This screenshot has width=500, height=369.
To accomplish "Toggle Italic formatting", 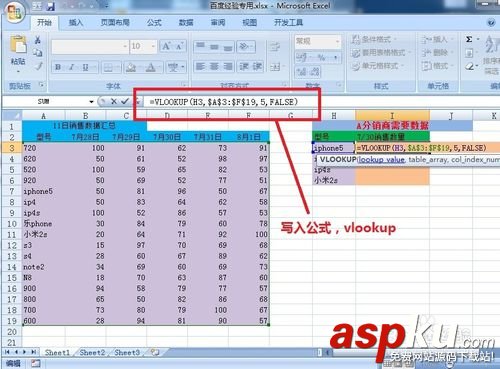I will point(71,67).
